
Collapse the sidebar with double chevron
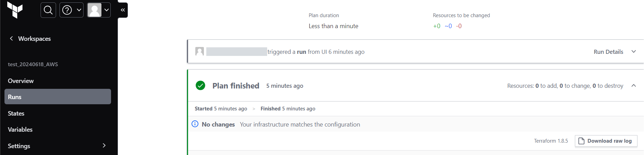point(123,10)
